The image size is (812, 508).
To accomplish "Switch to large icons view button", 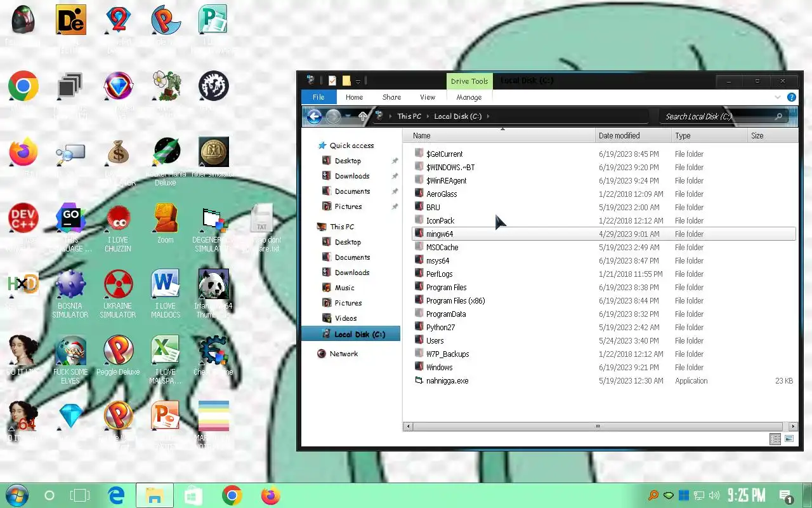I will 789,439.
